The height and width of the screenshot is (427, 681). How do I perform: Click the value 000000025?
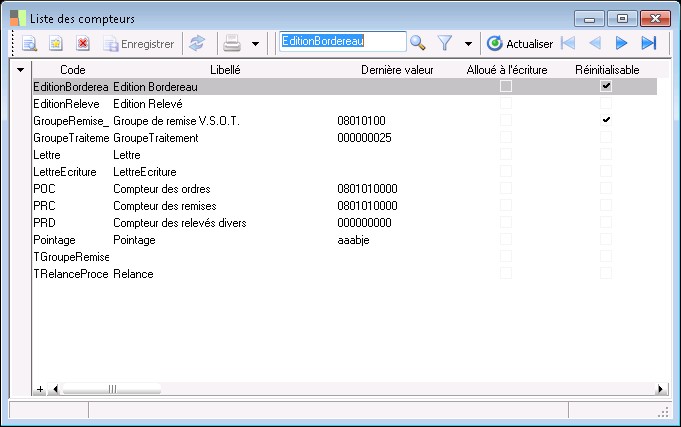(x=364, y=138)
